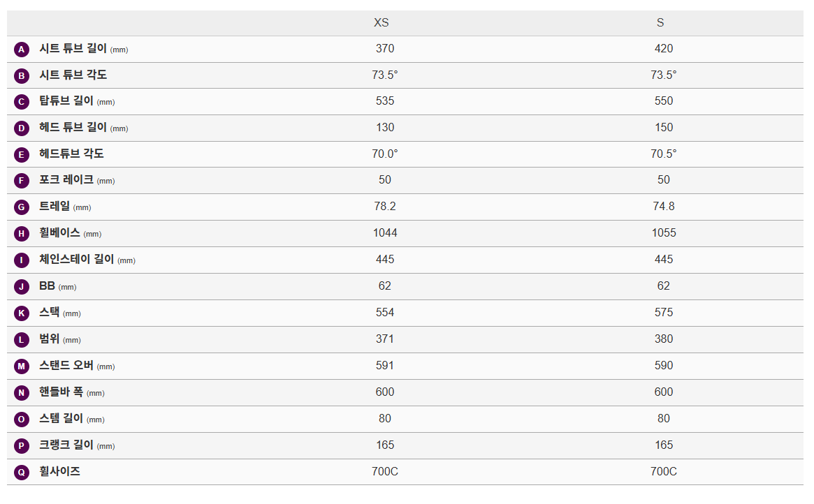Click the 핸들바 폭 label text
This screenshot has width=814, height=504.
(61, 392)
